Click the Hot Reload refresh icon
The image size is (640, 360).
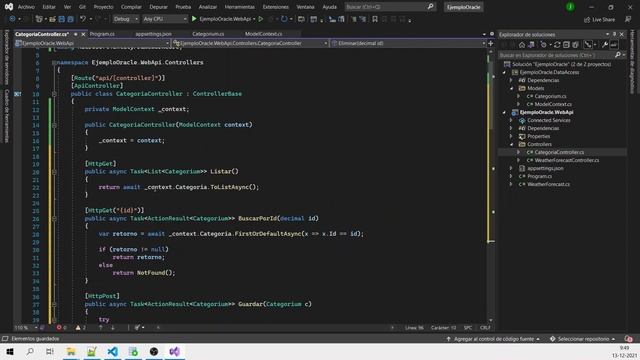[284, 19]
